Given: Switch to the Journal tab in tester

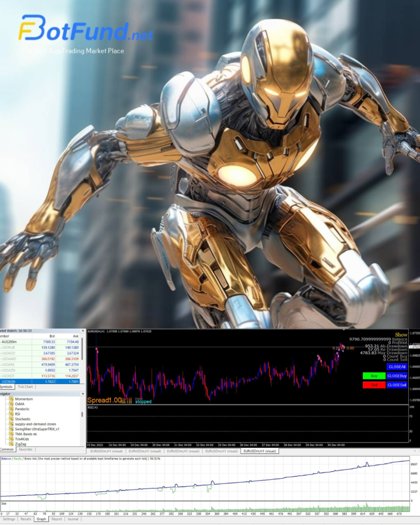Looking at the screenshot, I should pyautogui.click(x=73, y=519).
